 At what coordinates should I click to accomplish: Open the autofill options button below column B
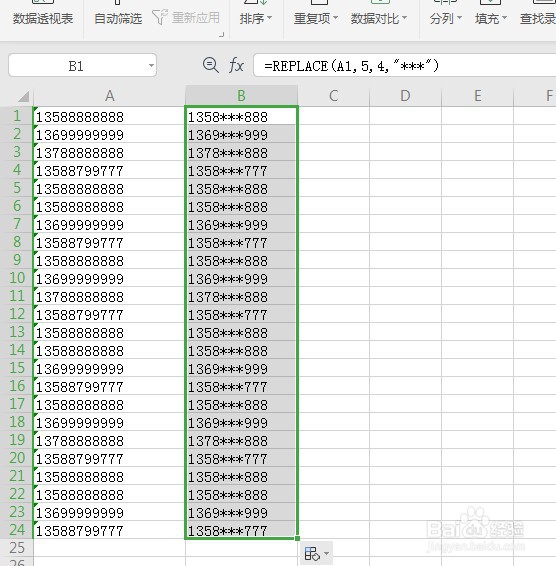point(316,553)
